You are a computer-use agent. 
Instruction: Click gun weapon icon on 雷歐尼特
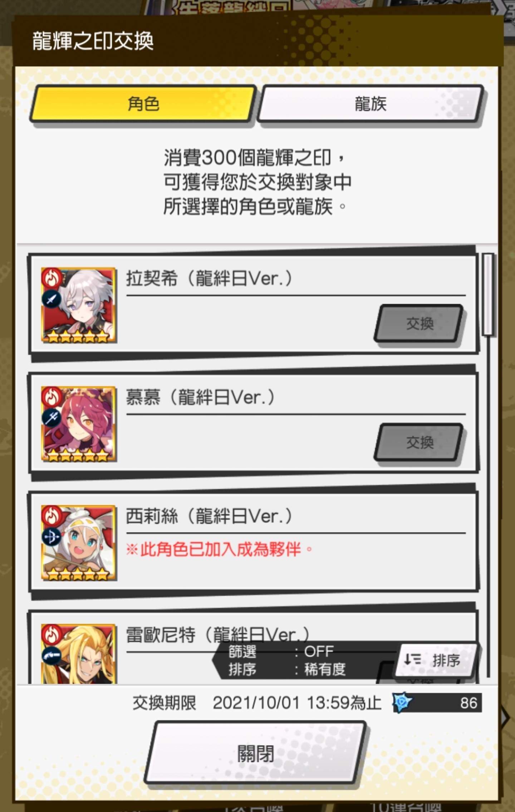(x=51, y=655)
